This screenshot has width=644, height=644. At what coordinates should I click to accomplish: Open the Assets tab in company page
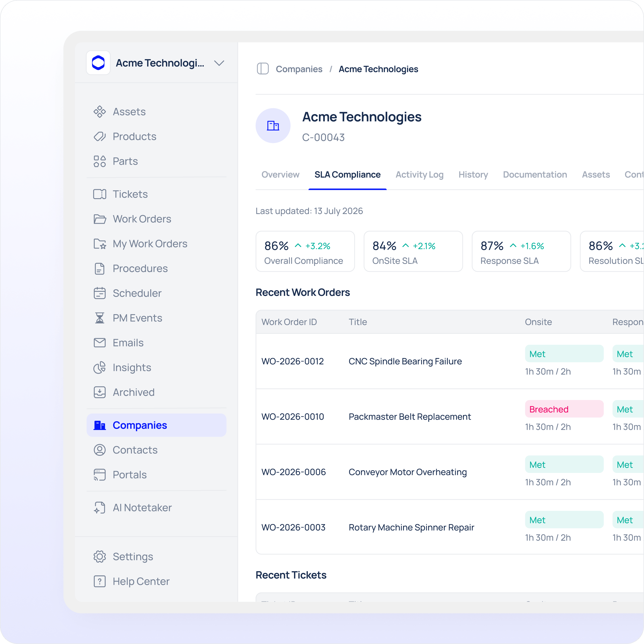coord(596,175)
